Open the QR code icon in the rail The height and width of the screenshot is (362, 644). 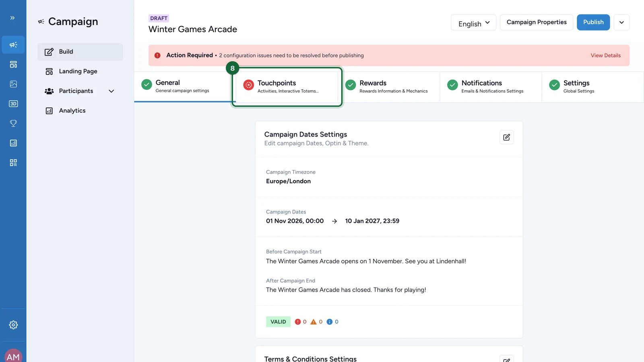pyautogui.click(x=13, y=163)
